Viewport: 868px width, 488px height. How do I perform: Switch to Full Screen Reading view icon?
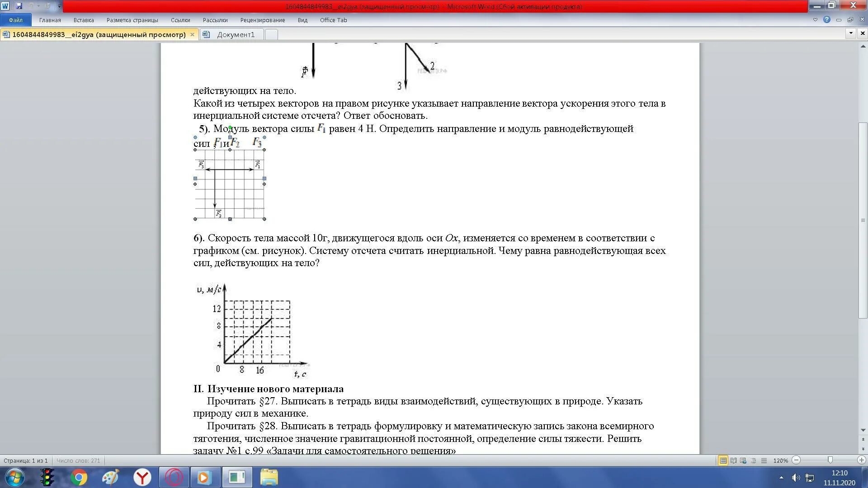tap(733, 460)
